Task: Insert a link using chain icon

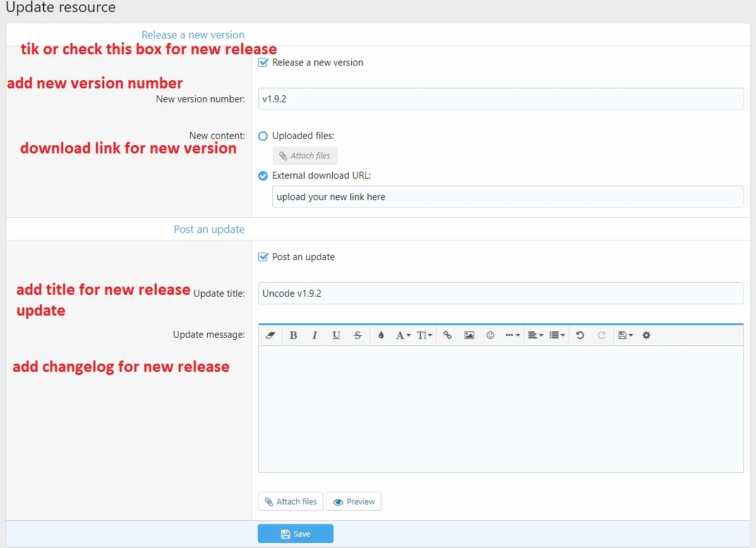Action: pos(447,335)
